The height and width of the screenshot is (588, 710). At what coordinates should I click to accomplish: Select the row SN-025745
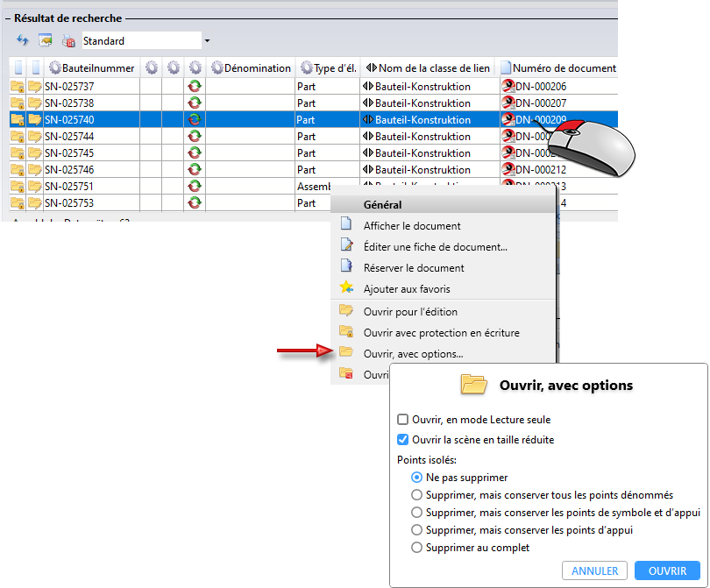click(313, 153)
